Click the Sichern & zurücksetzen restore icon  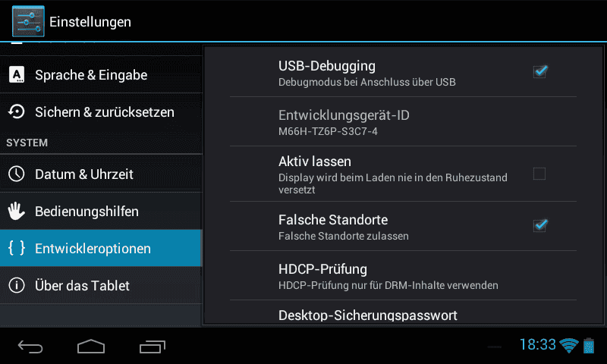[16, 111]
